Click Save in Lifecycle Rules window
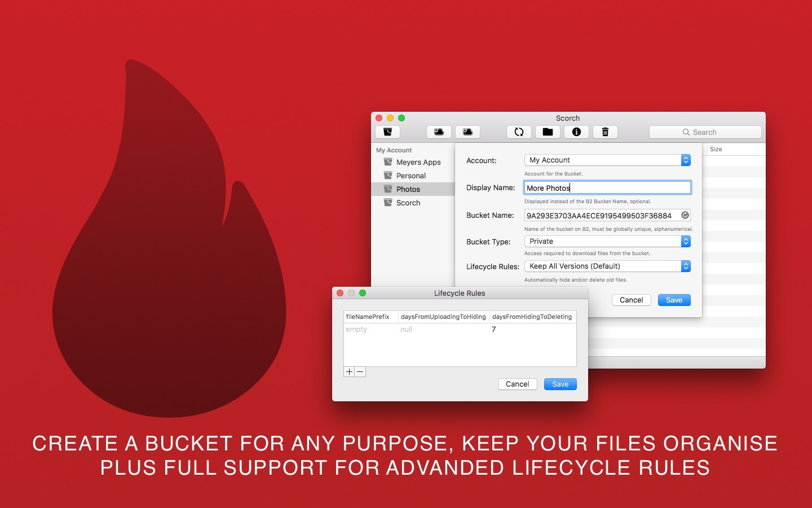 pyautogui.click(x=561, y=384)
